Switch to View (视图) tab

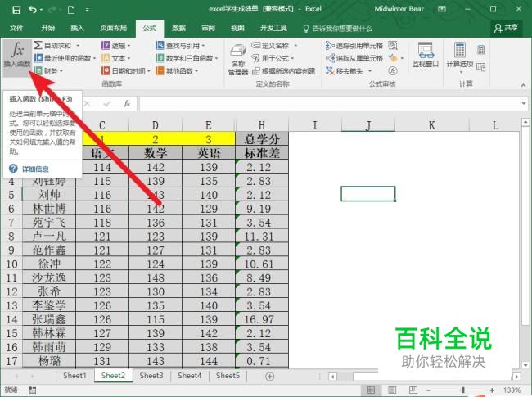tap(237, 28)
